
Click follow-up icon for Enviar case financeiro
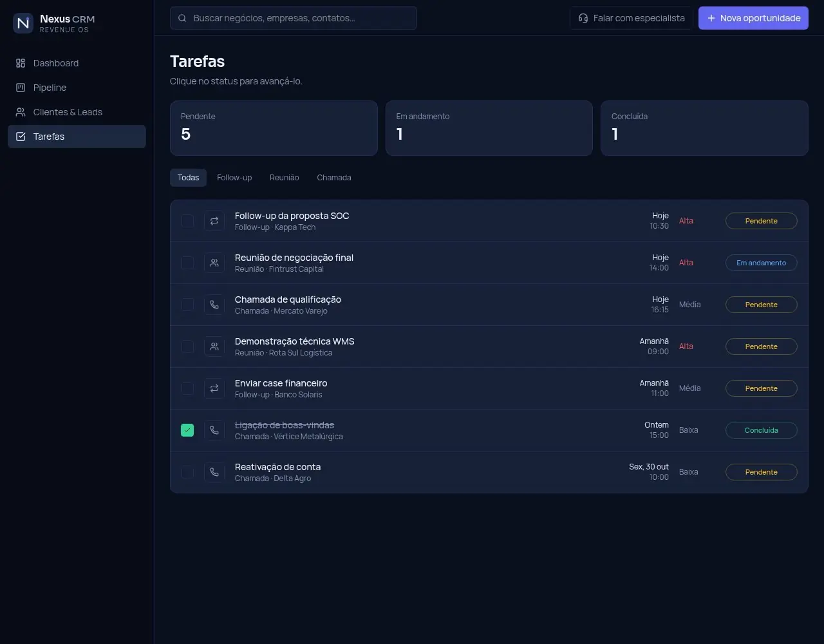pyautogui.click(x=214, y=388)
